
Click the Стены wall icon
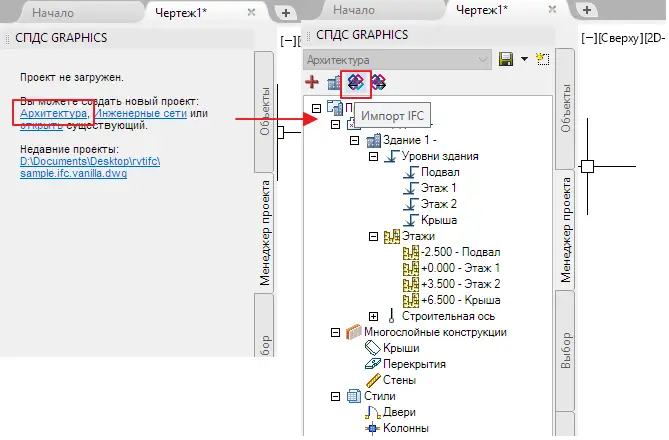pyautogui.click(x=372, y=380)
